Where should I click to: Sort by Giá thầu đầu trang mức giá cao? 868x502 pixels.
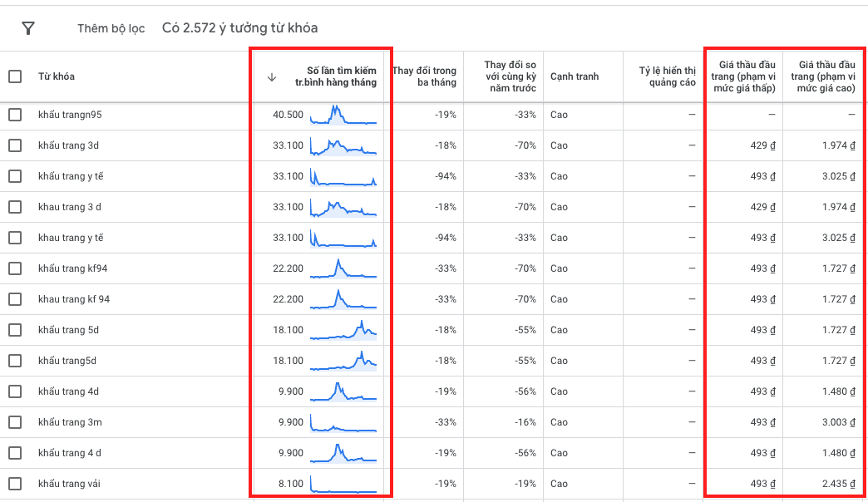click(823, 76)
